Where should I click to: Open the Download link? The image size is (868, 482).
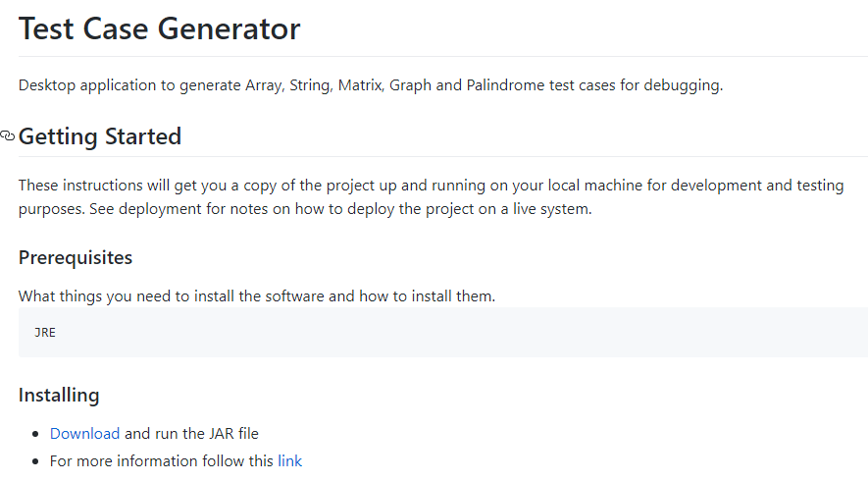[84, 433]
